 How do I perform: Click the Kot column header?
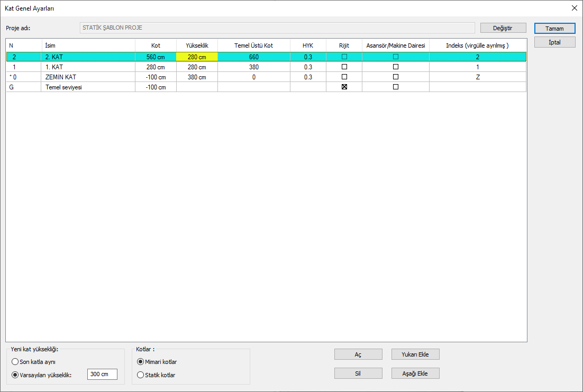click(156, 45)
